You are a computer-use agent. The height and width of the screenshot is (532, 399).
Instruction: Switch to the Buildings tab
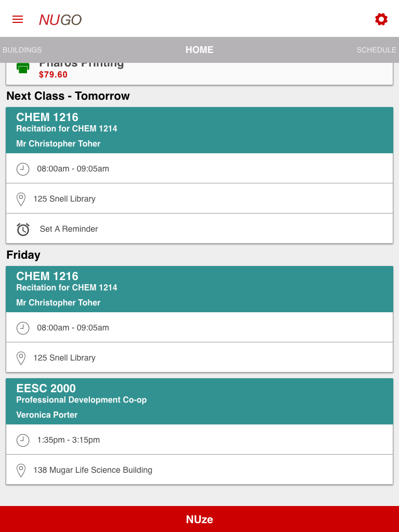[x=22, y=50]
